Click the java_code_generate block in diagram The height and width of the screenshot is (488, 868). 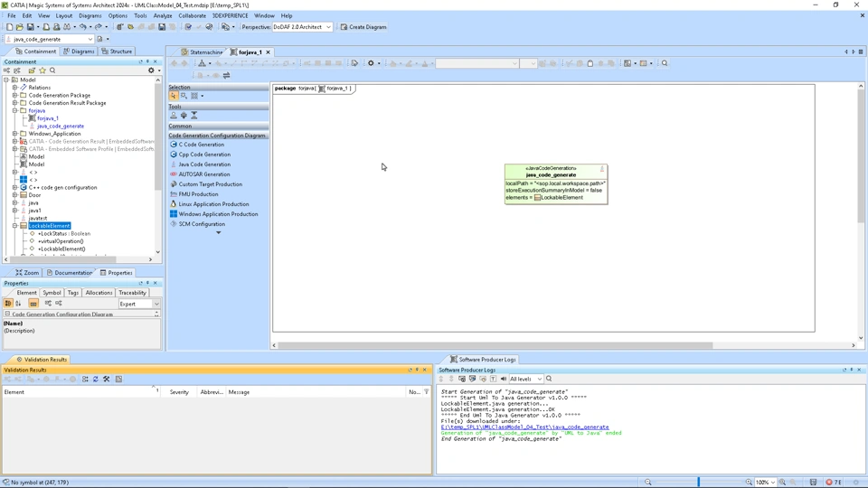point(556,184)
